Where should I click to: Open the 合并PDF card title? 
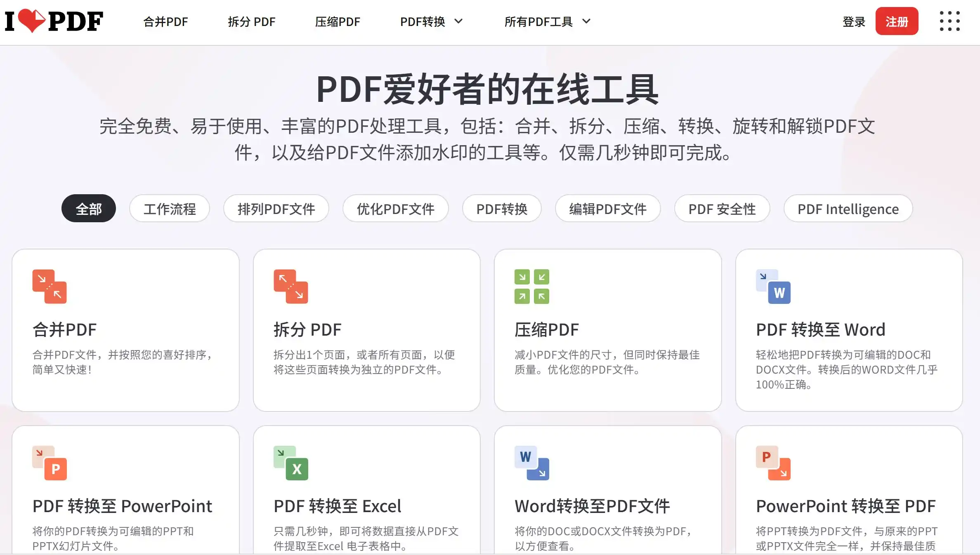pyautogui.click(x=64, y=329)
